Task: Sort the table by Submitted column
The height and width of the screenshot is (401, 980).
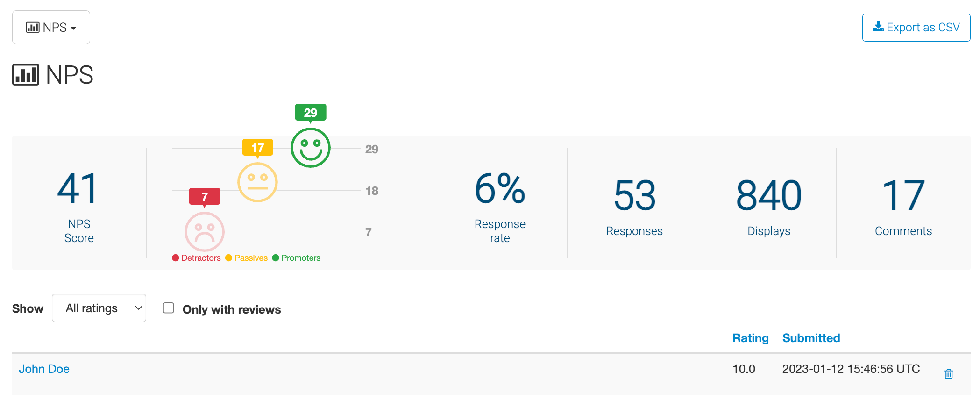Action: 811,338
